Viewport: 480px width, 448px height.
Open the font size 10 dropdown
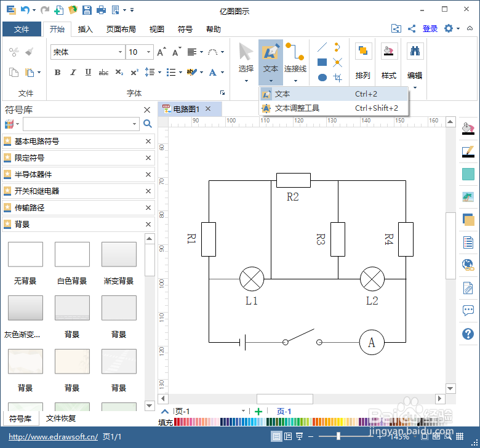click(148, 52)
